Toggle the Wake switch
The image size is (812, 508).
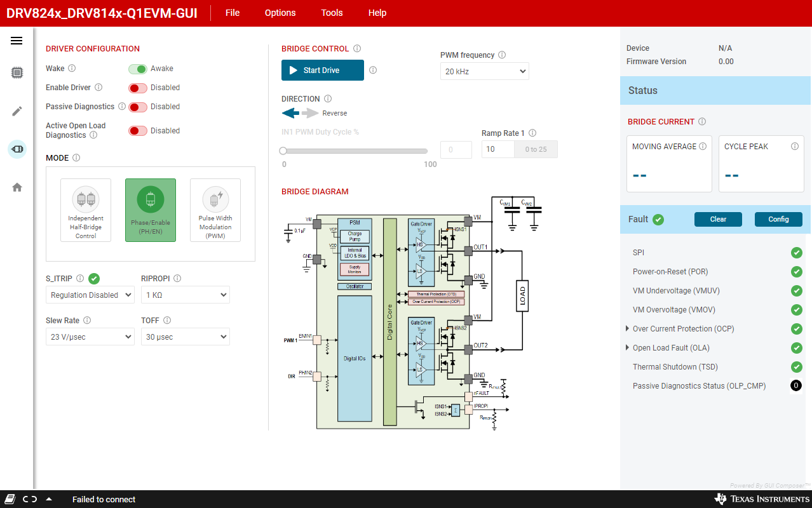[x=138, y=69]
